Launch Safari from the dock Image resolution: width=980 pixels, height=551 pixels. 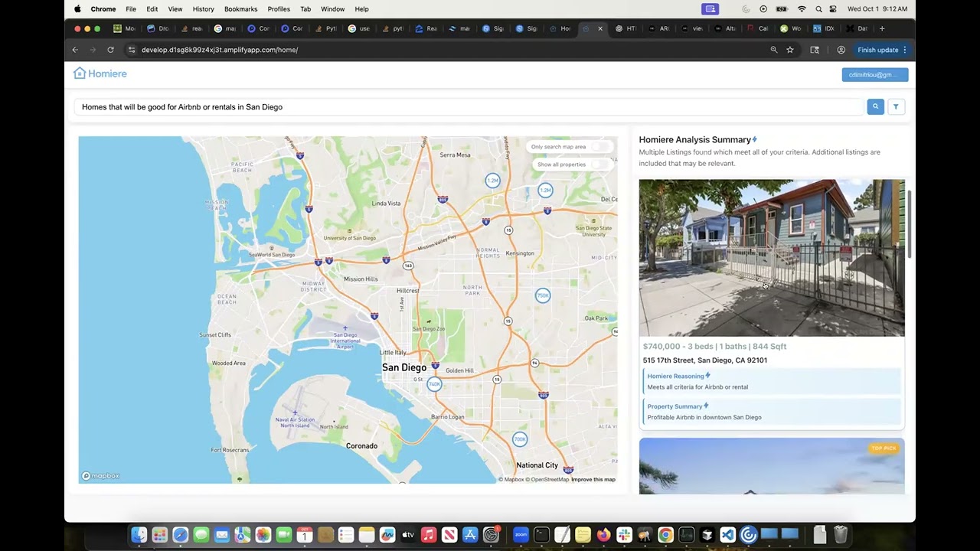pyautogui.click(x=180, y=535)
